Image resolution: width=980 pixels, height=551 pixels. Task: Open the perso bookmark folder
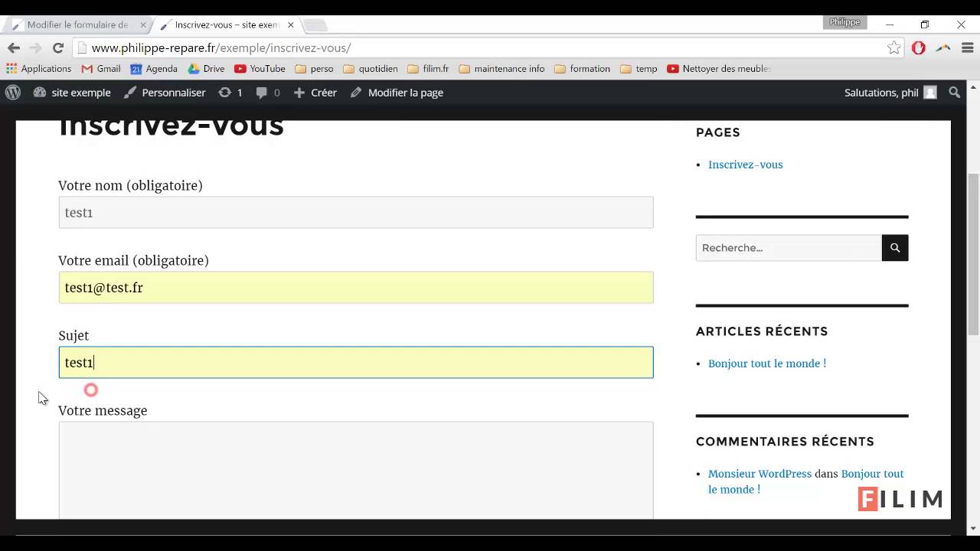(x=314, y=69)
